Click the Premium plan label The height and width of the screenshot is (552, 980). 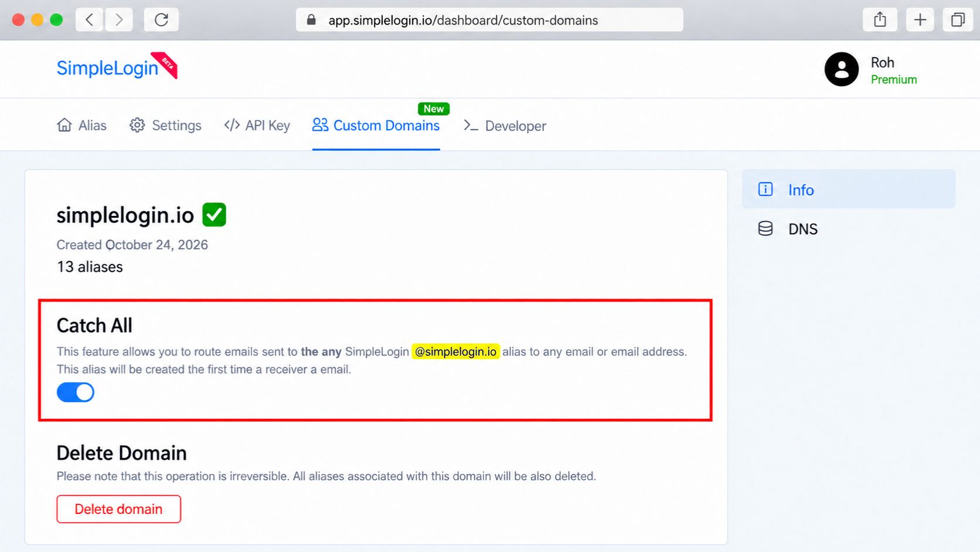[x=894, y=80]
